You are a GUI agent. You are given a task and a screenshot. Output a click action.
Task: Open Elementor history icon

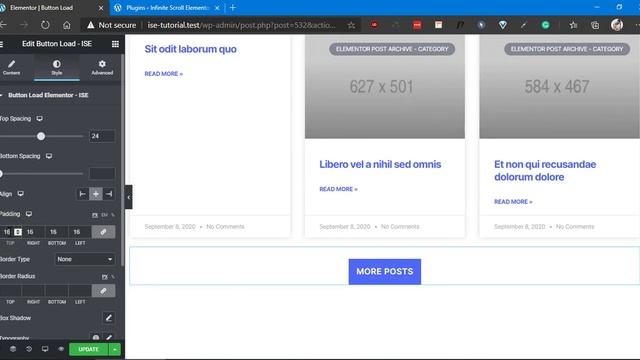[x=29, y=349]
